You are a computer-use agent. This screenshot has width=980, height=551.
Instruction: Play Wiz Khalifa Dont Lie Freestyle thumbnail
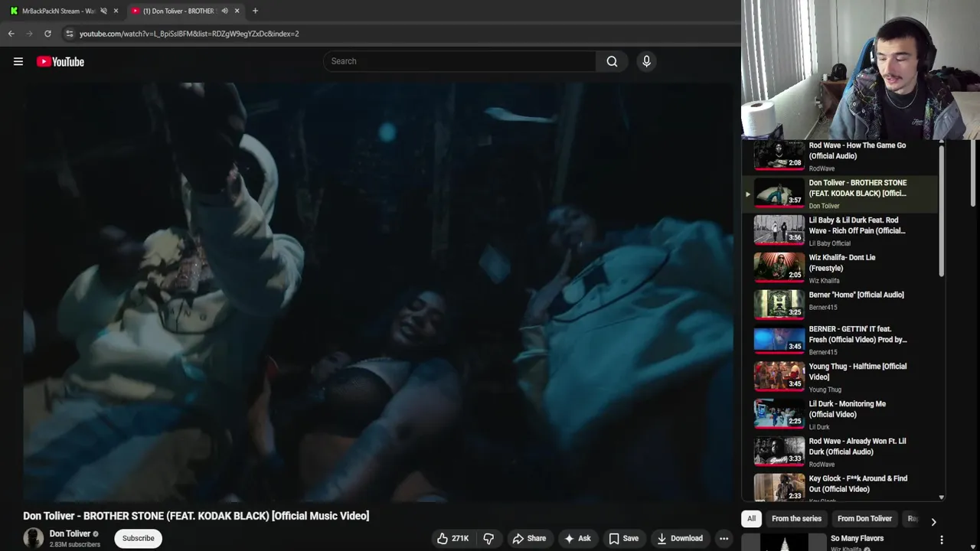[x=779, y=268]
